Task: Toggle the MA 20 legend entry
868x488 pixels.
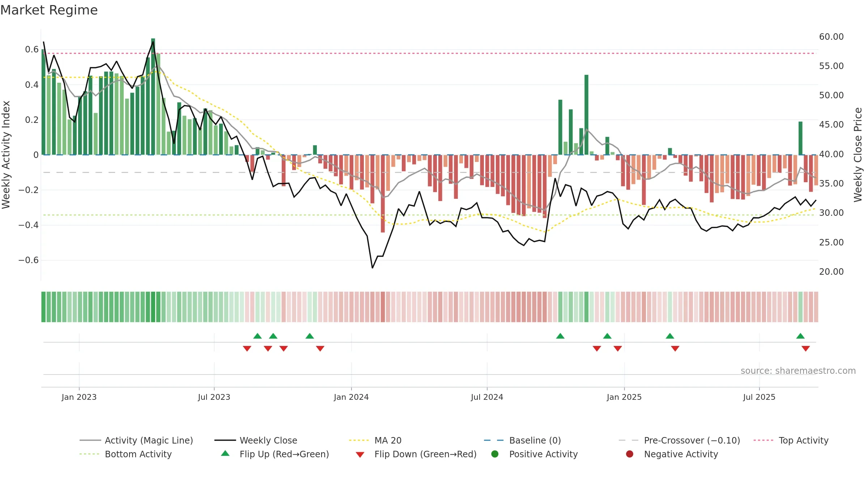Action: (375, 440)
